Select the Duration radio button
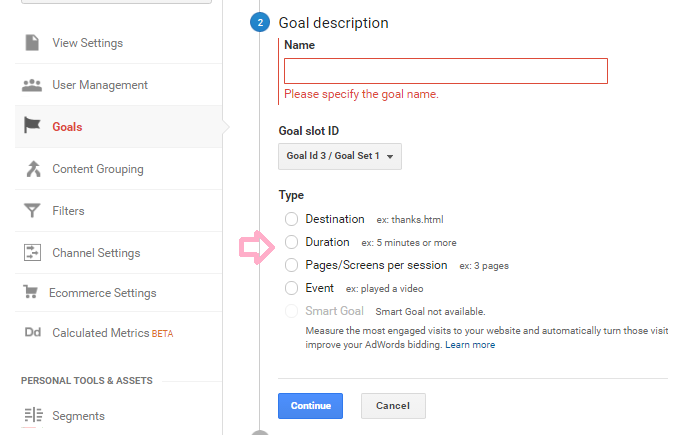This screenshot has height=435, width=680. (291, 242)
